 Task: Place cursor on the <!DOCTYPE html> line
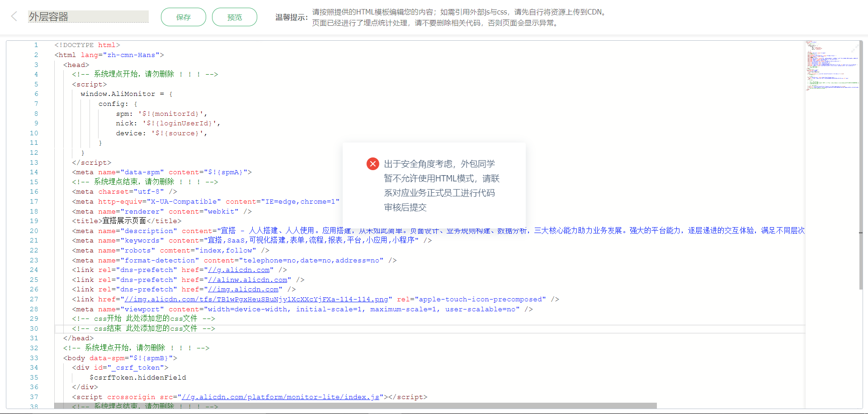click(87, 45)
